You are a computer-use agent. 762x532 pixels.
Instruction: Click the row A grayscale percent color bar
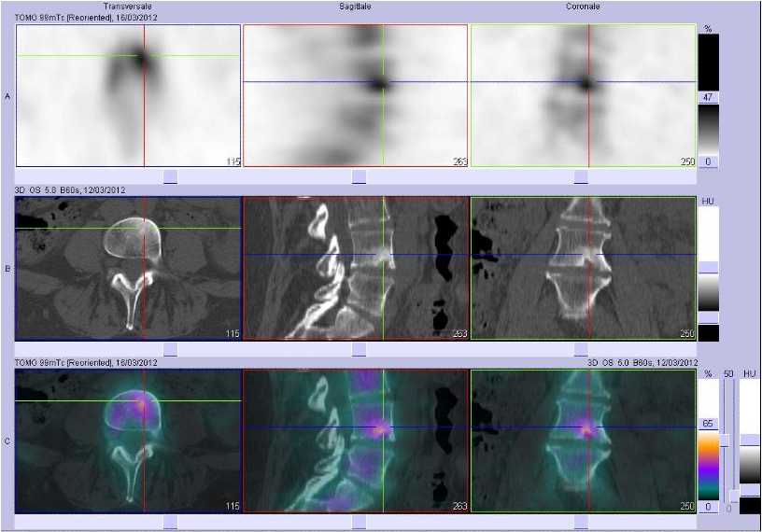[x=708, y=130]
